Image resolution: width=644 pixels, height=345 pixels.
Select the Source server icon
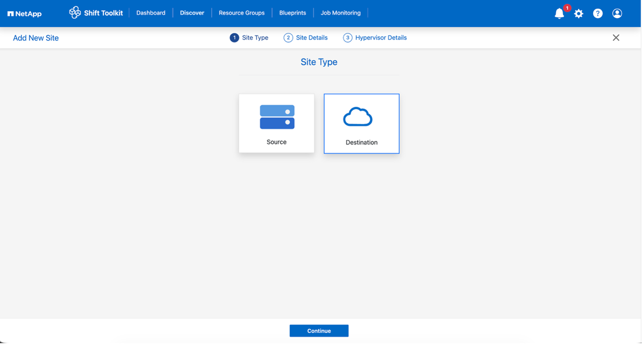[276, 117]
